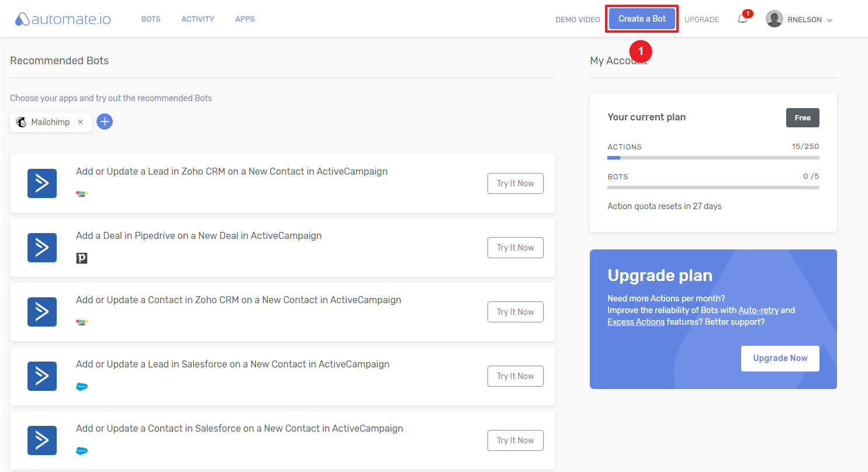The image size is (868, 472).
Task: Open the Bots menu
Action: (151, 19)
